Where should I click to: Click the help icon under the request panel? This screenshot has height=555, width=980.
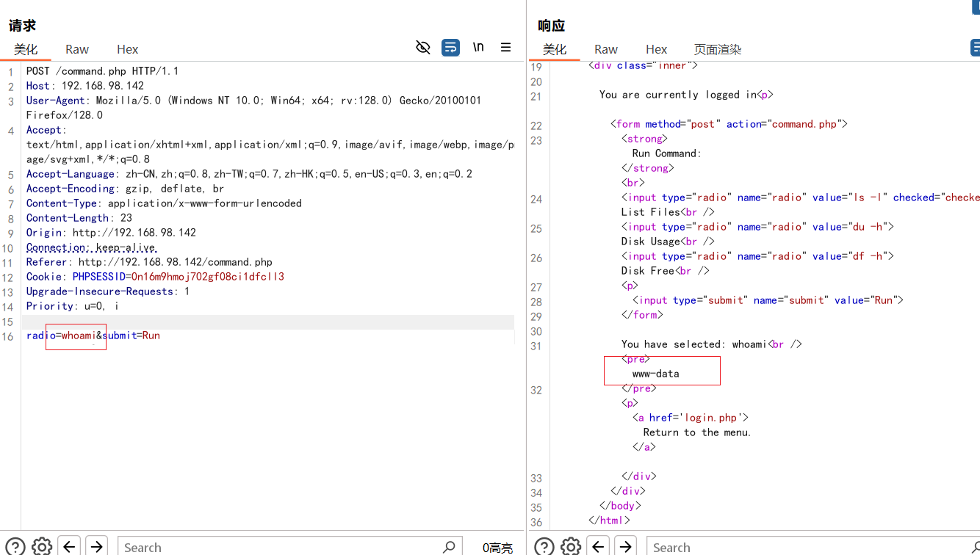pos(15,546)
